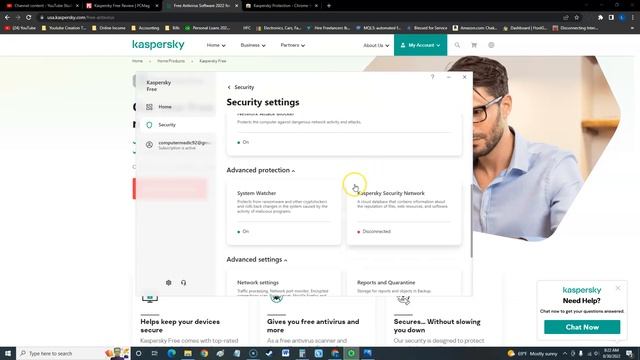Screen dimensions: 640x360
Task: Click the help question mark in Kaspersky window
Action: 432,77
